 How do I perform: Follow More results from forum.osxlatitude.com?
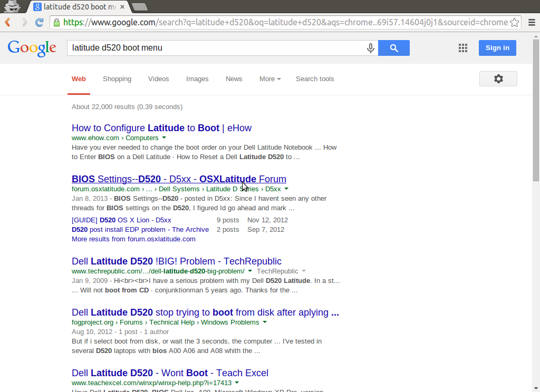coord(133,239)
